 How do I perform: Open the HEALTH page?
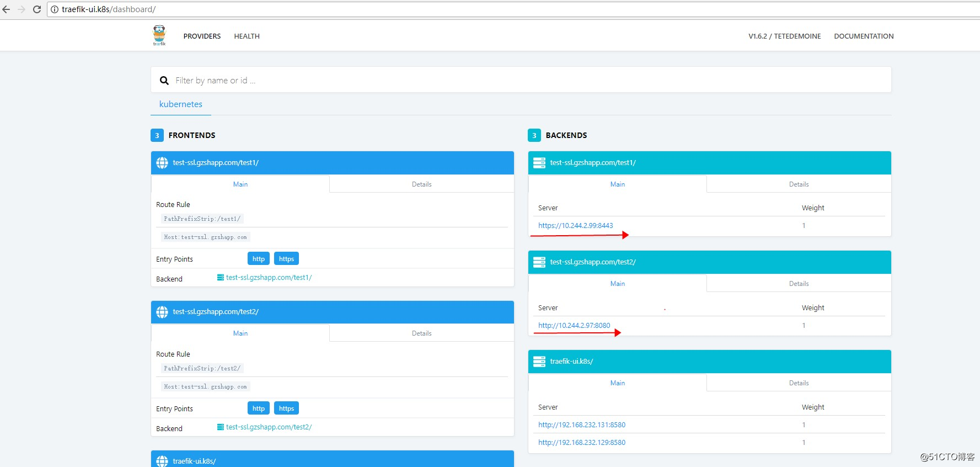point(247,36)
